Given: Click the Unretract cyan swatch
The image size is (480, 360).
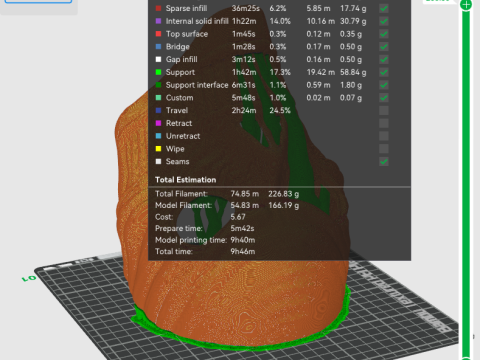Looking at the screenshot, I should (x=159, y=136).
